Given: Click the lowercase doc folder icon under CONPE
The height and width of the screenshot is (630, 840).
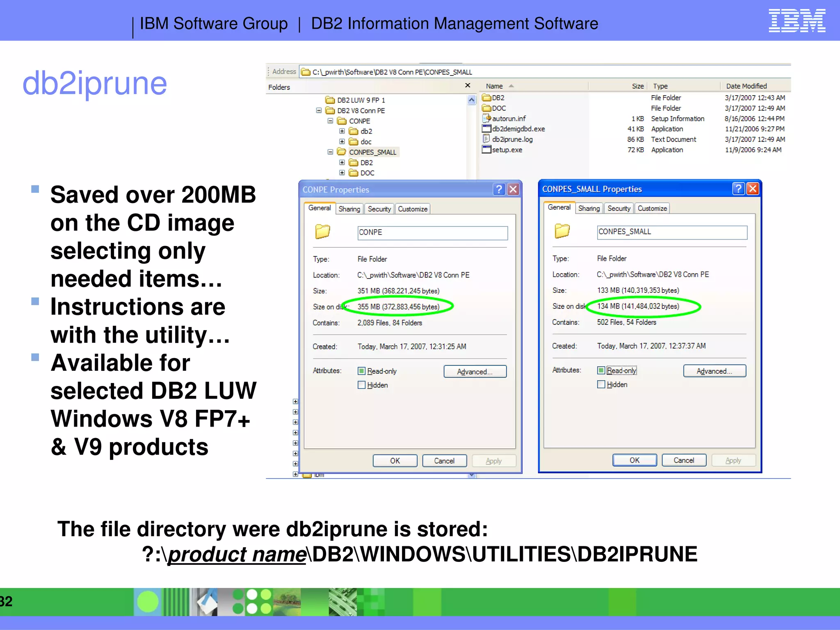Looking at the screenshot, I should (353, 142).
